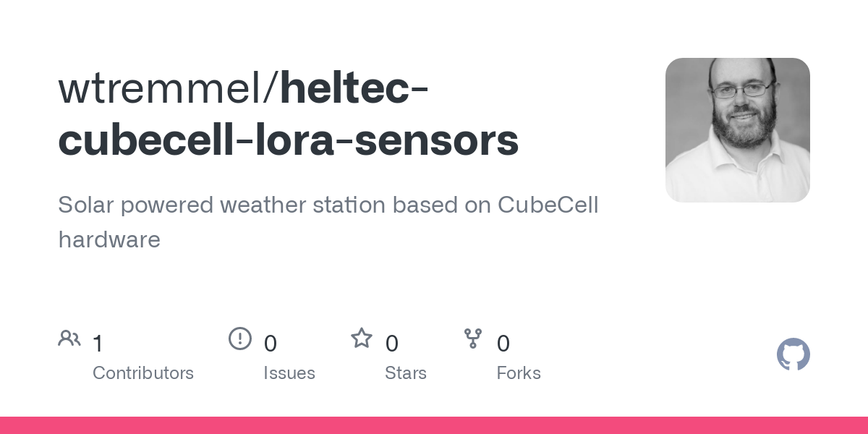Open the bold heltec- repository name text
868x434 pixels.
pos(355,88)
